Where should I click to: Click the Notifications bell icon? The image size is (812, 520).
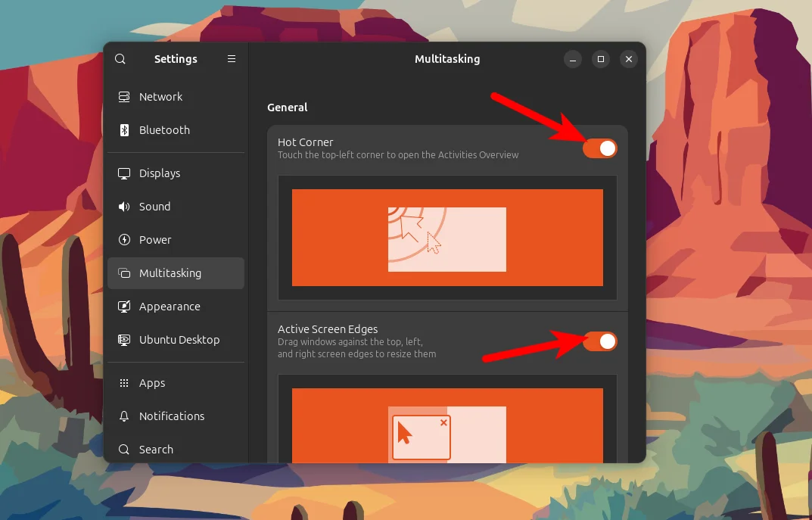(123, 416)
